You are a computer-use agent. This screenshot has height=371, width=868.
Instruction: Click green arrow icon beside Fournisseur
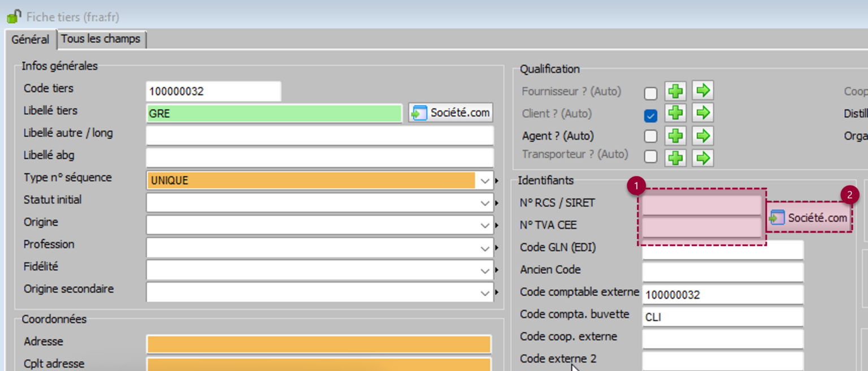(x=702, y=91)
